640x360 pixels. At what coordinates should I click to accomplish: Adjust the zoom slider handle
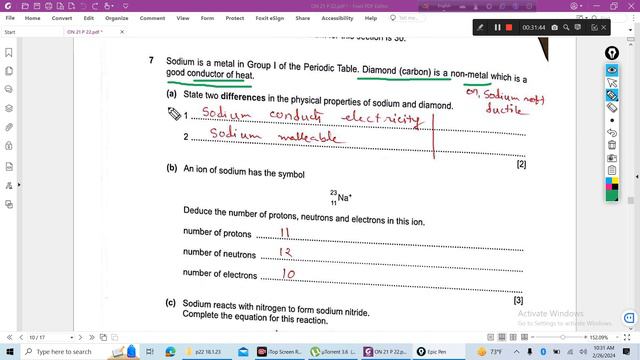click(562, 337)
